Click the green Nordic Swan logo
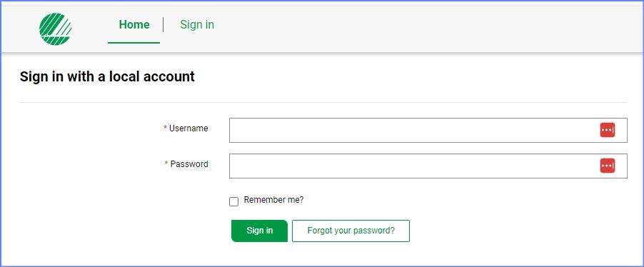Screen dimensions: 644x267 [56, 29]
